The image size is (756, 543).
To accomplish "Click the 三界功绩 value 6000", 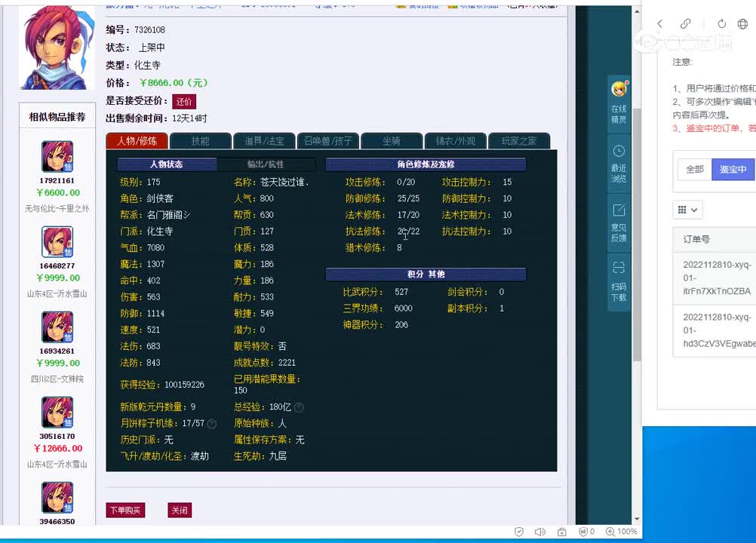I will pyautogui.click(x=403, y=308).
